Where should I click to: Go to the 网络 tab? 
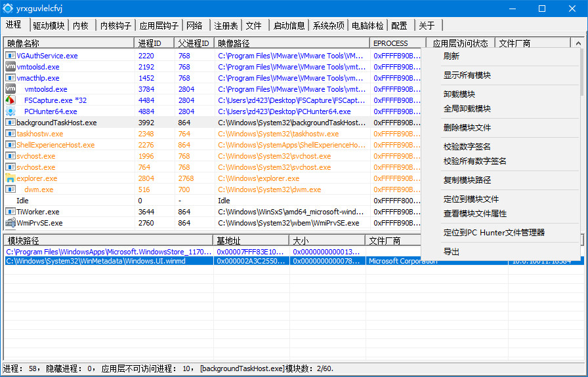point(194,26)
